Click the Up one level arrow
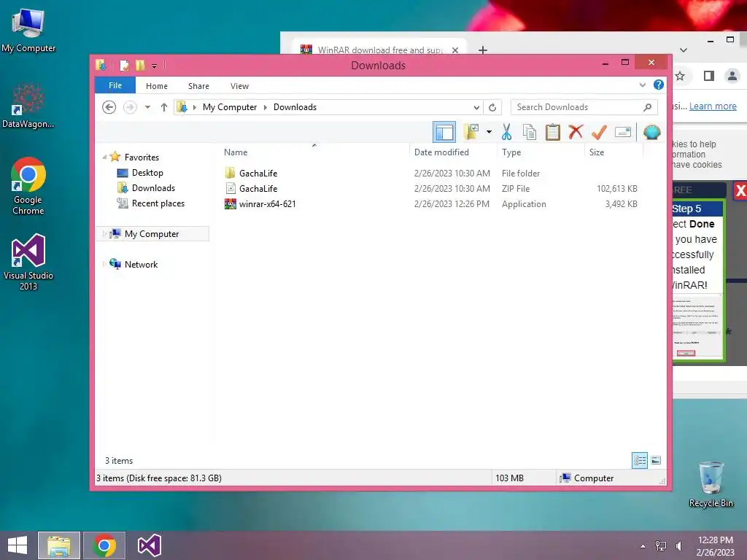747x560 pixels. [x=164, y=107]
